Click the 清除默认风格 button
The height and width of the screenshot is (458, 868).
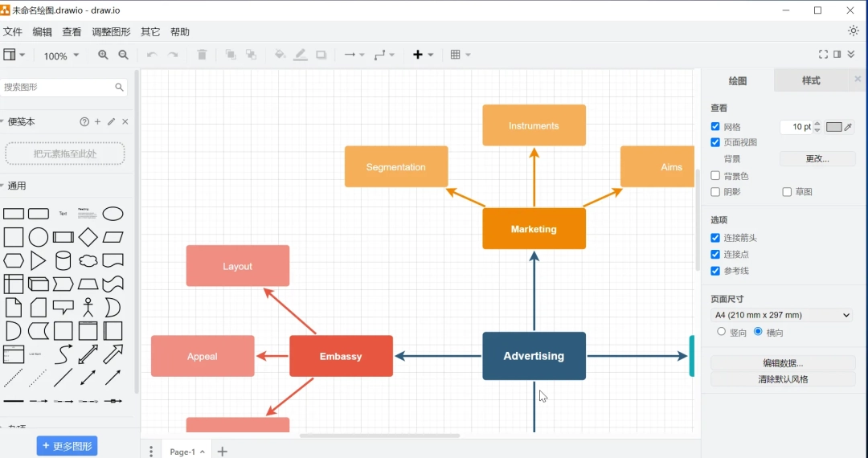point(783,379)
